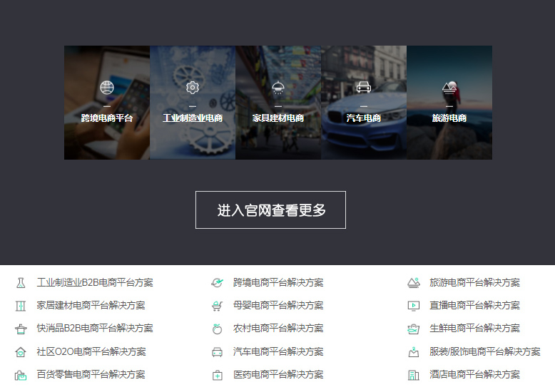555x392 pixels.
Task: Click the house icon beside 社区O2O电商平台解决方案
Action: pyautogui.click(x=21, y=352)
